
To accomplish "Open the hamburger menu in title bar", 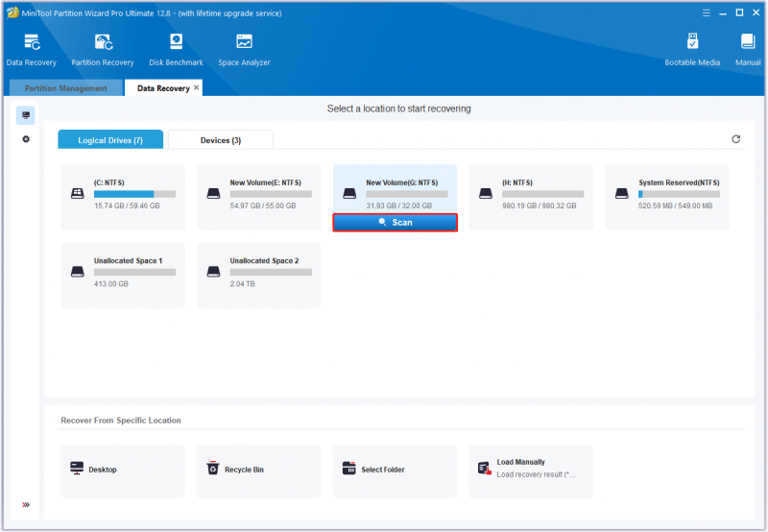I will (707, 13).
